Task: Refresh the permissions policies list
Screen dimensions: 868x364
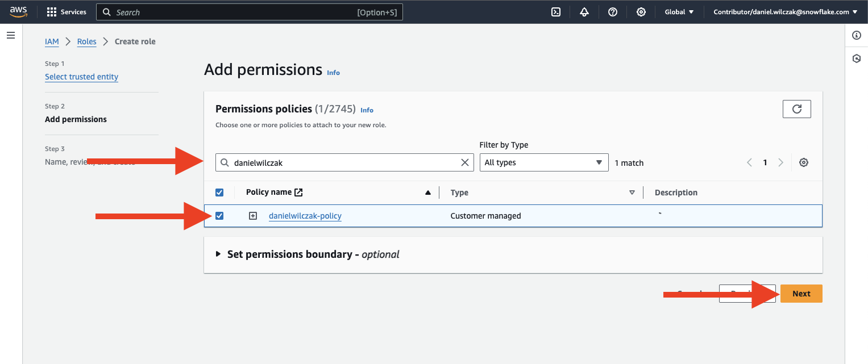Action: pyautogui.click(x=796, y=109)
